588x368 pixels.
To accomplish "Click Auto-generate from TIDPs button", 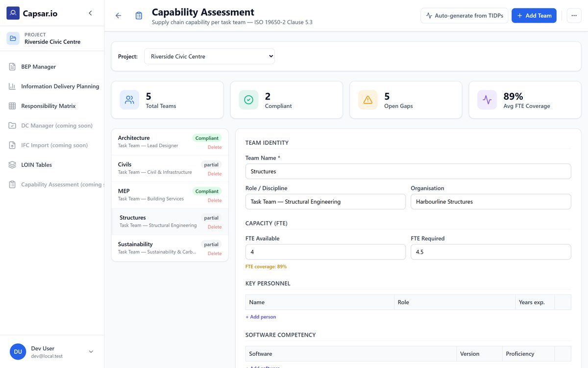I will 465,16.
